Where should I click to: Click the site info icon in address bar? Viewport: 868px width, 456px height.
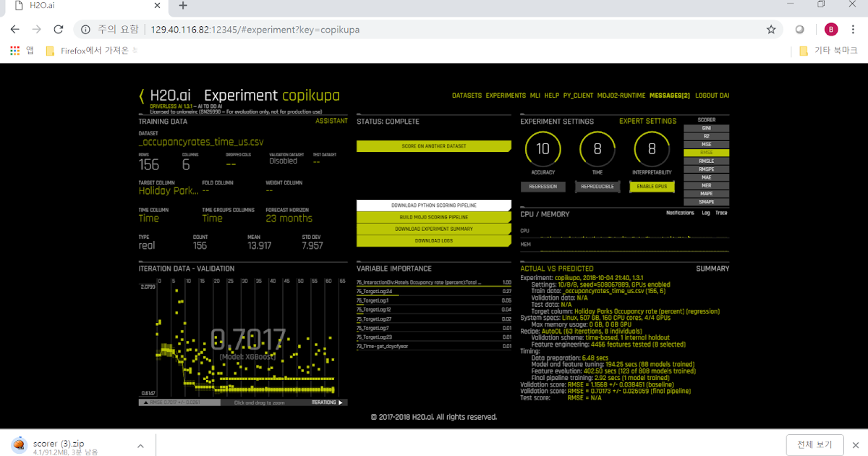pos(85,30)
